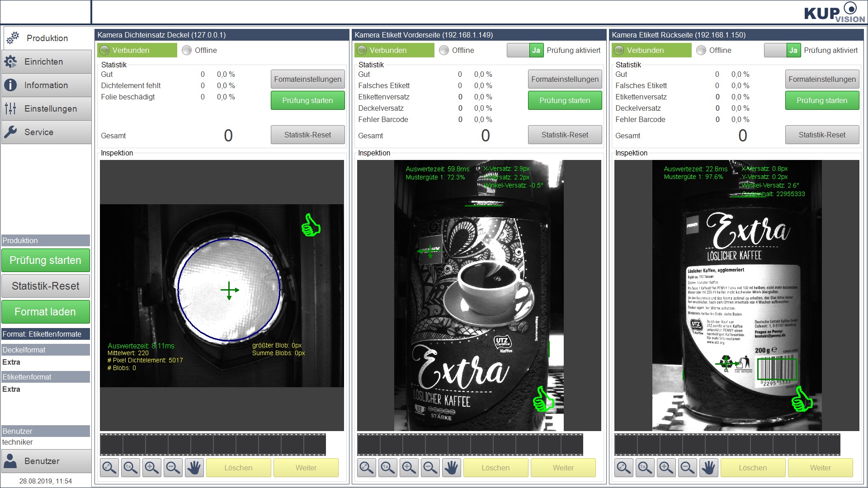This screenshot has width=868, height=488.
Task: Click the sidebar Statistik-Reset button
Action: coord(46,286)
